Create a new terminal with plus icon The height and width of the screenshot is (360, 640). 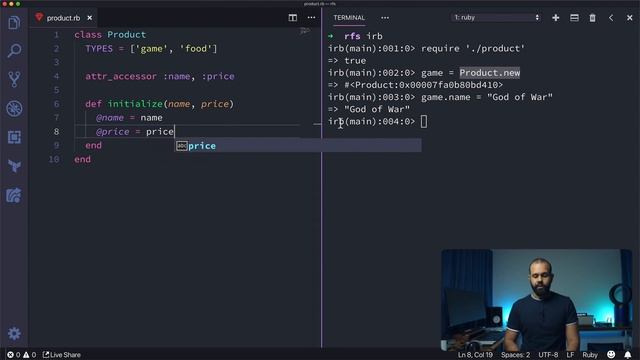coord(556,18)
